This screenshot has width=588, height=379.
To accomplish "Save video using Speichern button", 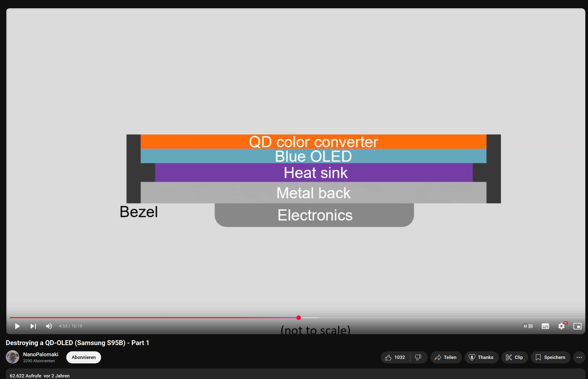I will [x=550, y=357].
